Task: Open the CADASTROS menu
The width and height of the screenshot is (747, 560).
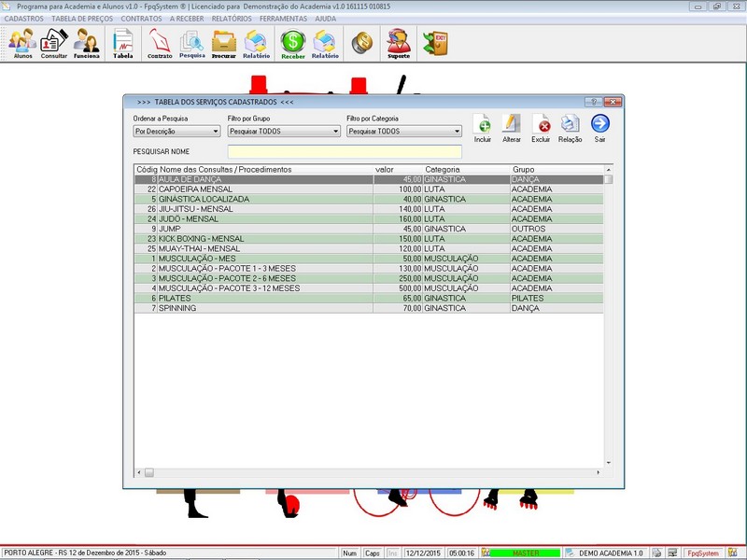Action: [x=23, y=19]
